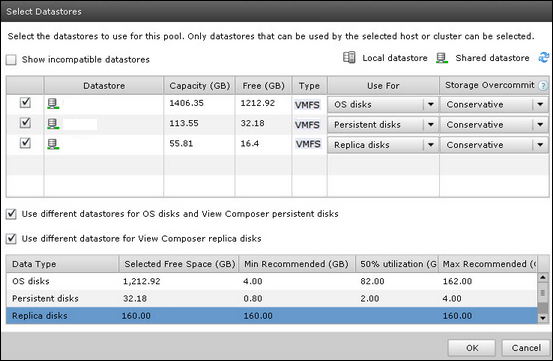
Task: Click the Local datastore legend icon
Action: tap(349, 57)
